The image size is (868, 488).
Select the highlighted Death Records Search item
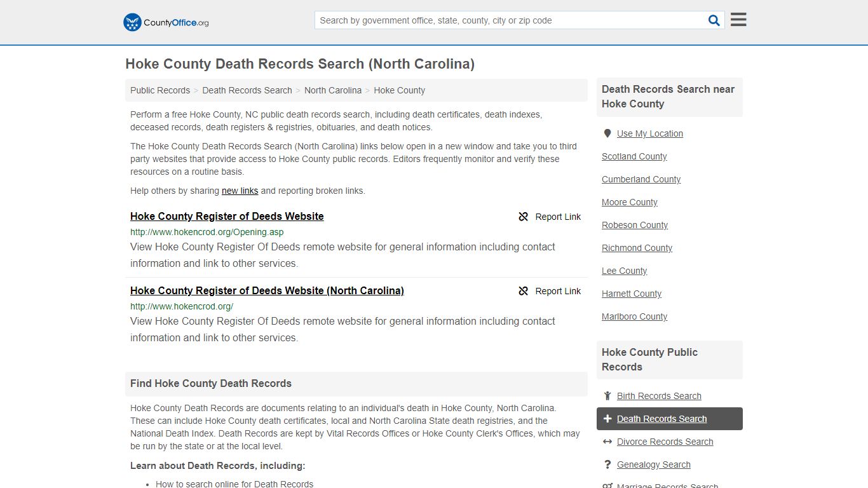point(670,419)
